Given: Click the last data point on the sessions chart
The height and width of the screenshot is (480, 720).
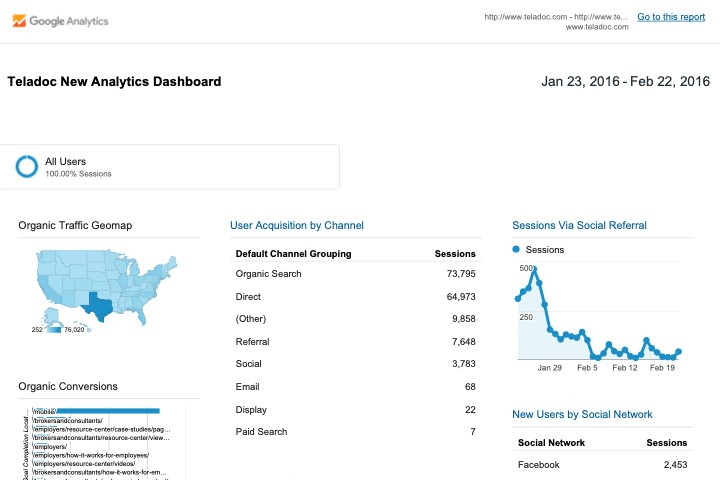Looking at the screenshot, I should click(x=678, y=352).
